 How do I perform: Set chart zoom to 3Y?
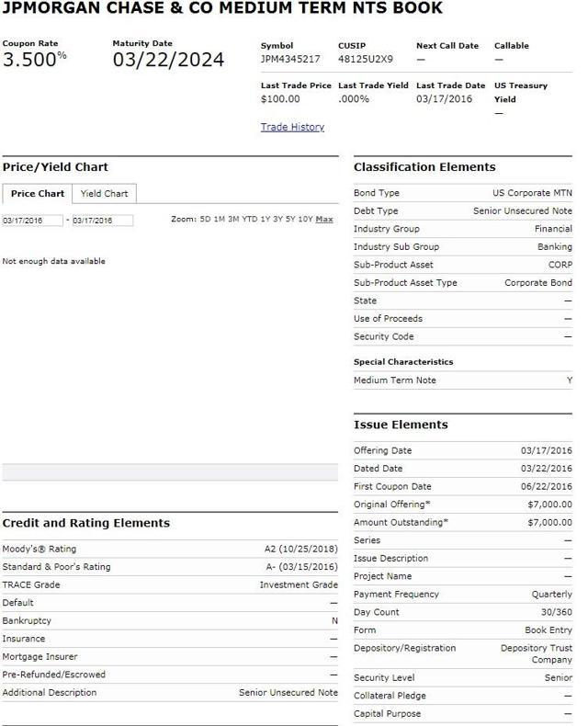(277, 219)
